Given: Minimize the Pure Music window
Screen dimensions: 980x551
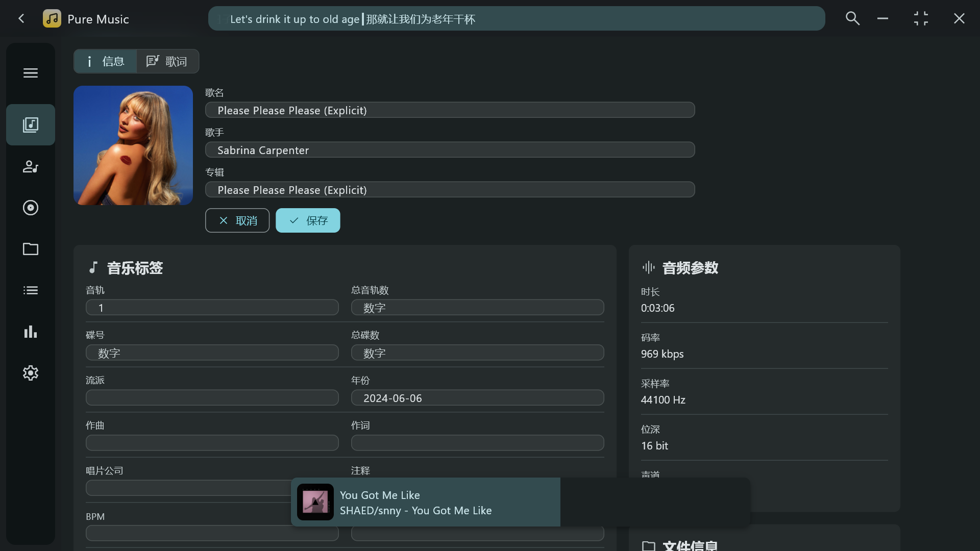Looking at the screenshot, I should pos(883,19).
